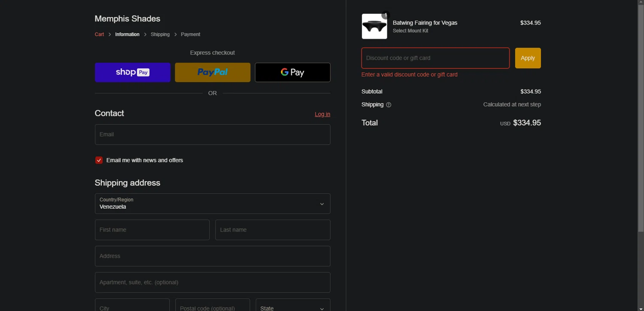Viewport: 644px width, 311px height.
Task: Click the Batwing Fairing product thumbnail
Action: coord(374,26)
